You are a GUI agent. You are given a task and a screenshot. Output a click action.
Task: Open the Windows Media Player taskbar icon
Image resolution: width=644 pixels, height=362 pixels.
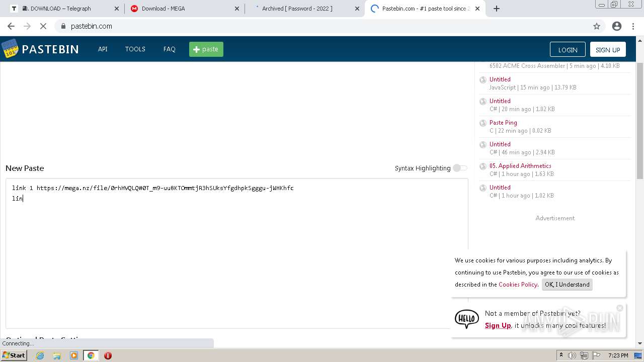pyautogui.click(x=74, y=355)
